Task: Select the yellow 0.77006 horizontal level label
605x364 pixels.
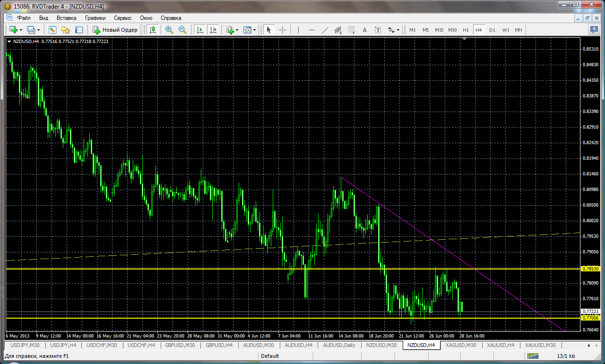Action: coord(591,318)
